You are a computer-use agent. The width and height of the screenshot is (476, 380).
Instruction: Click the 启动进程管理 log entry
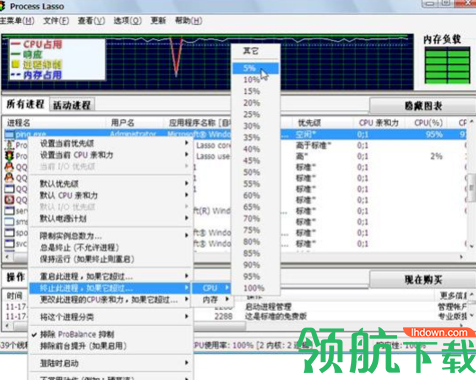tap(268, 307)
